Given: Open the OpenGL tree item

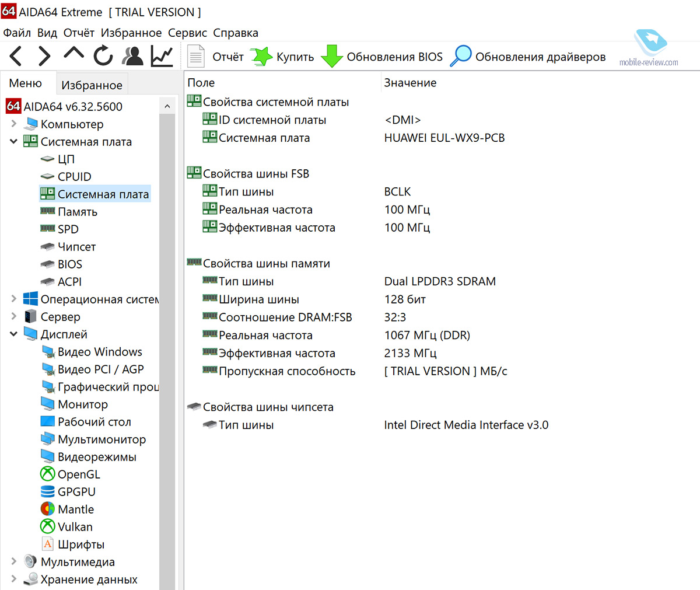Looking at the screenshot, I should click(x=70, y=474).
